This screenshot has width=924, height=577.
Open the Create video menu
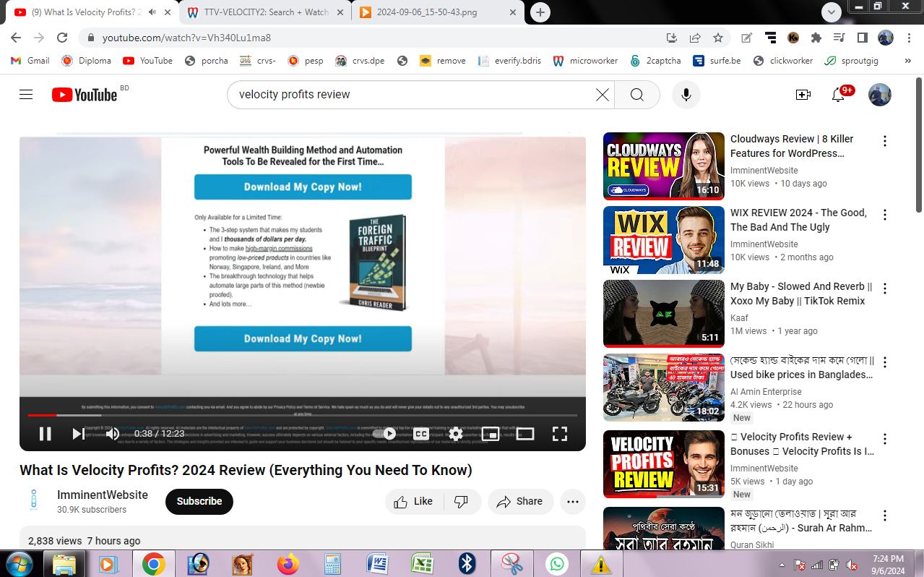(x=803, y=95)
